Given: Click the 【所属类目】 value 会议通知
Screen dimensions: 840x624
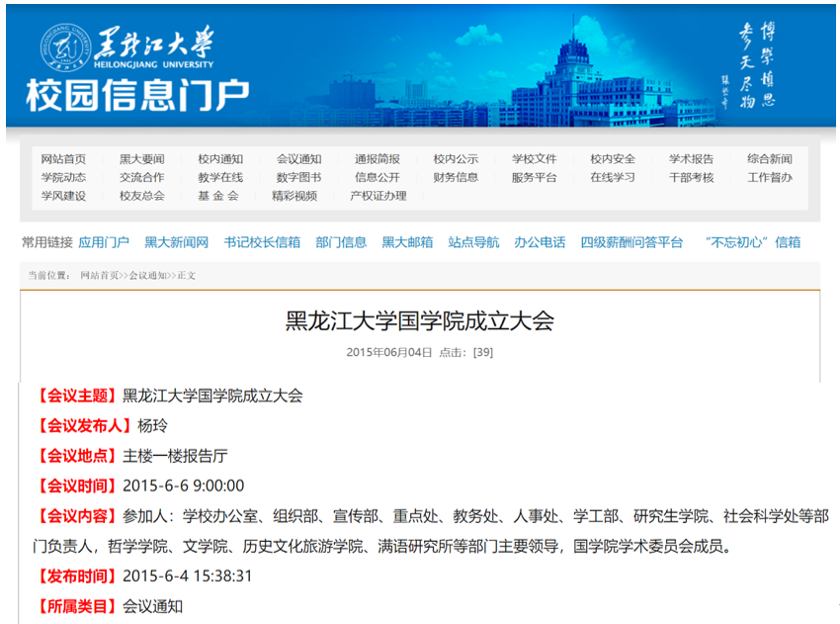Looking at the screenshot, I should 152,606.
